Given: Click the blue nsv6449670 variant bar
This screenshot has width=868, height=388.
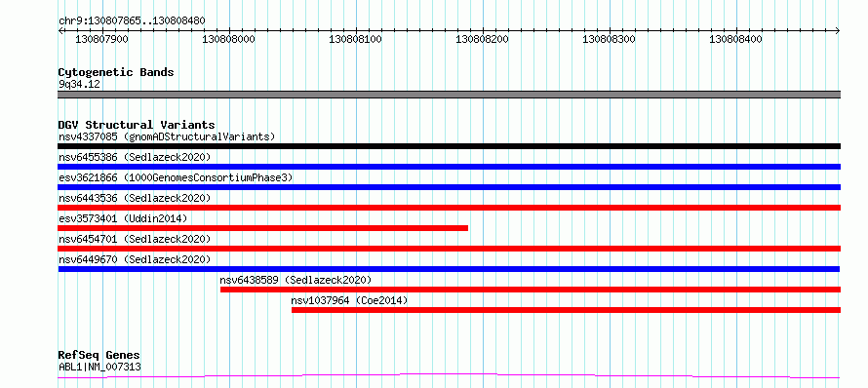Looking at the screenshot, I should click(x=449, y=269).
